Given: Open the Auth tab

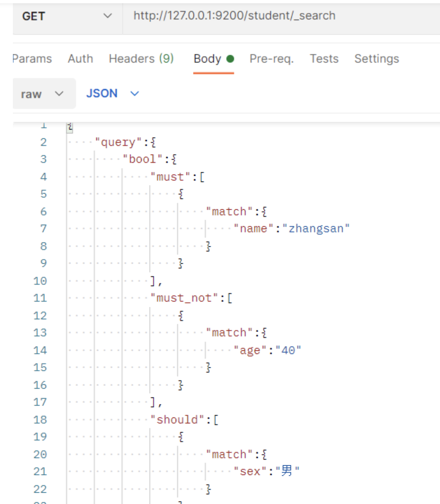Looking at the screenshot, I should point(80,59).
